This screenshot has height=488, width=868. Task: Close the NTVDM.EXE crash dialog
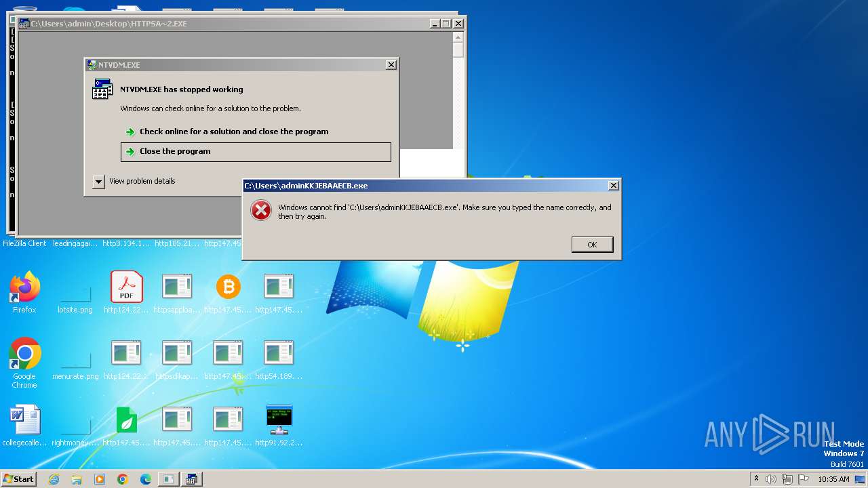click(x=391, y=65)
